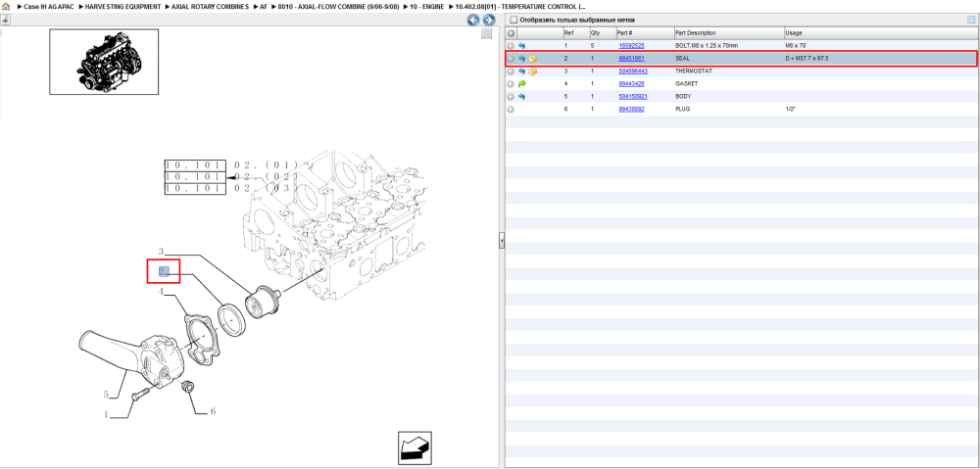Go to the home page icon

(6, 6)
